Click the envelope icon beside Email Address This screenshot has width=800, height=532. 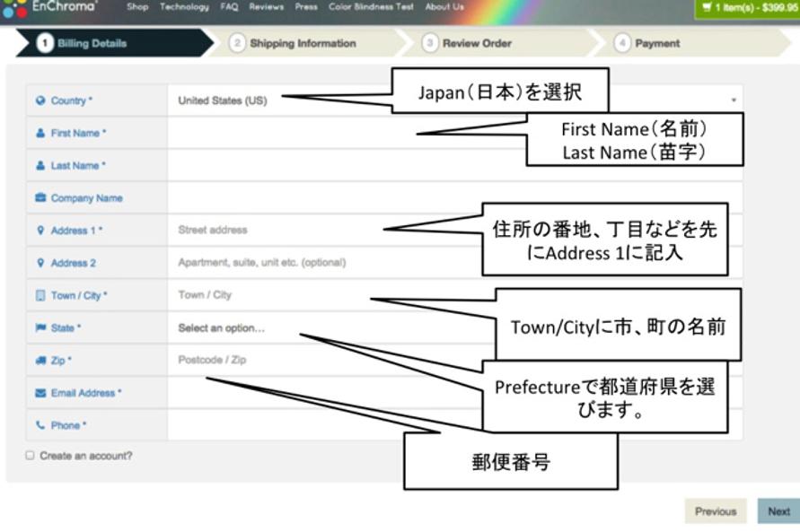click(40, 393)
